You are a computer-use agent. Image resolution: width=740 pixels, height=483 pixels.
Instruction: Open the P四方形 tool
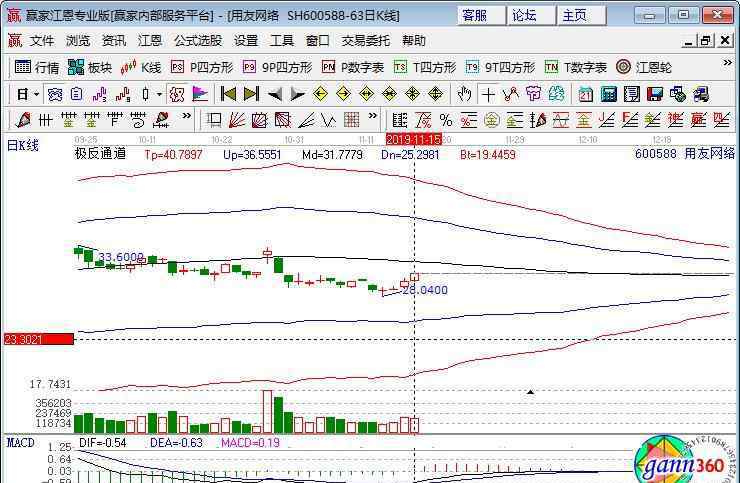pos(202,68)
